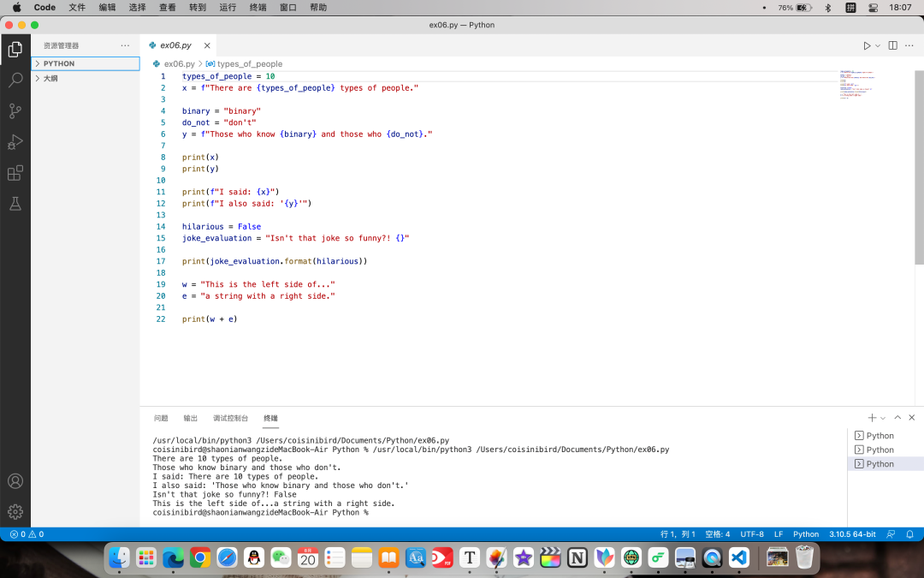The height and width of the screenshot is (578, 924).
Task: Open the dropdown next to the run button
Action: [877, 45]
